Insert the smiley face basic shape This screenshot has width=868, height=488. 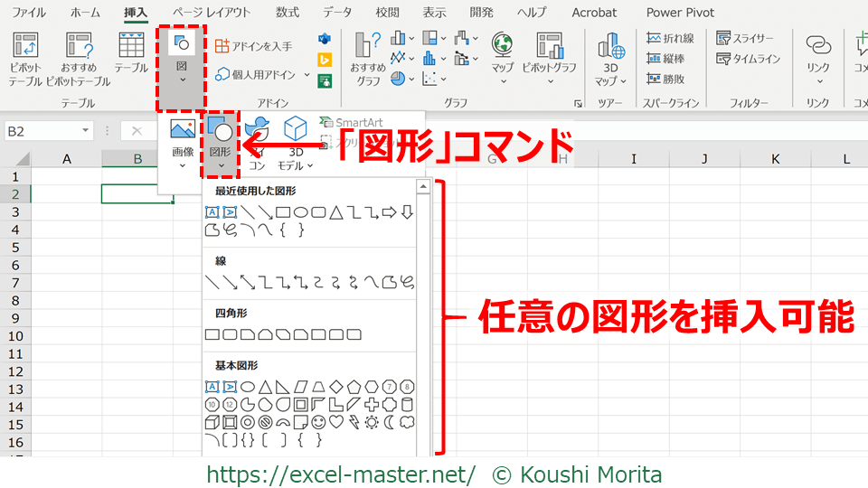[318, 422]
